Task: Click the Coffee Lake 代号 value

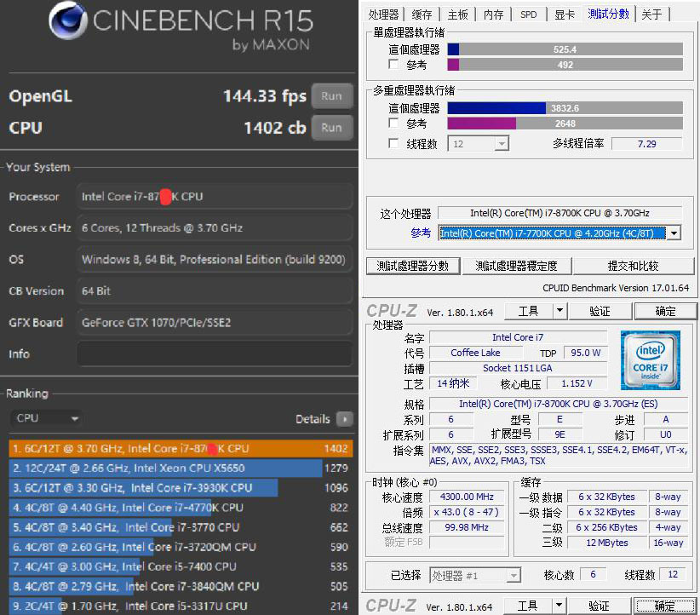Action: [x=475, y=353]
